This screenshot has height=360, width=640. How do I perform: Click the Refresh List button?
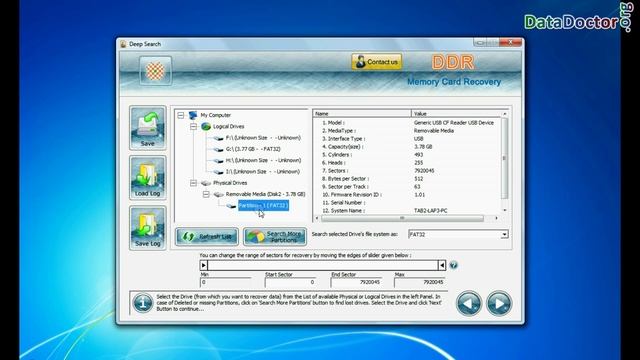(x=207, y=237)
